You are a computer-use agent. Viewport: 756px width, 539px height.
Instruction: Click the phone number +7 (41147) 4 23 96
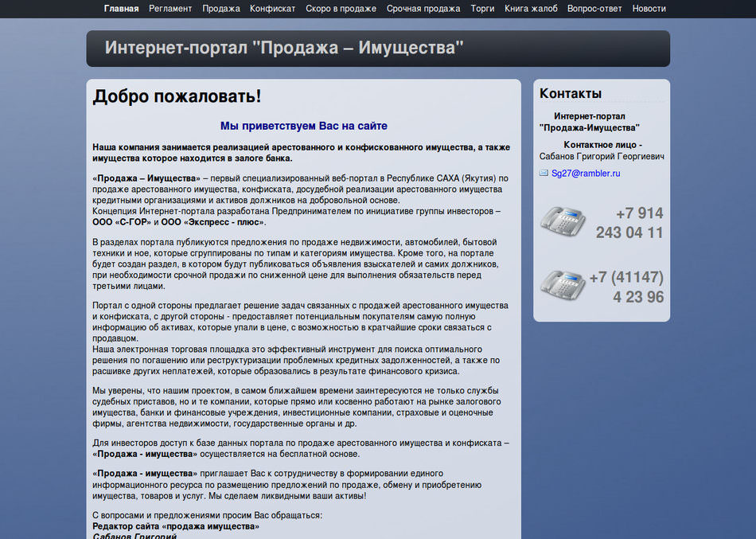[626, 287]
